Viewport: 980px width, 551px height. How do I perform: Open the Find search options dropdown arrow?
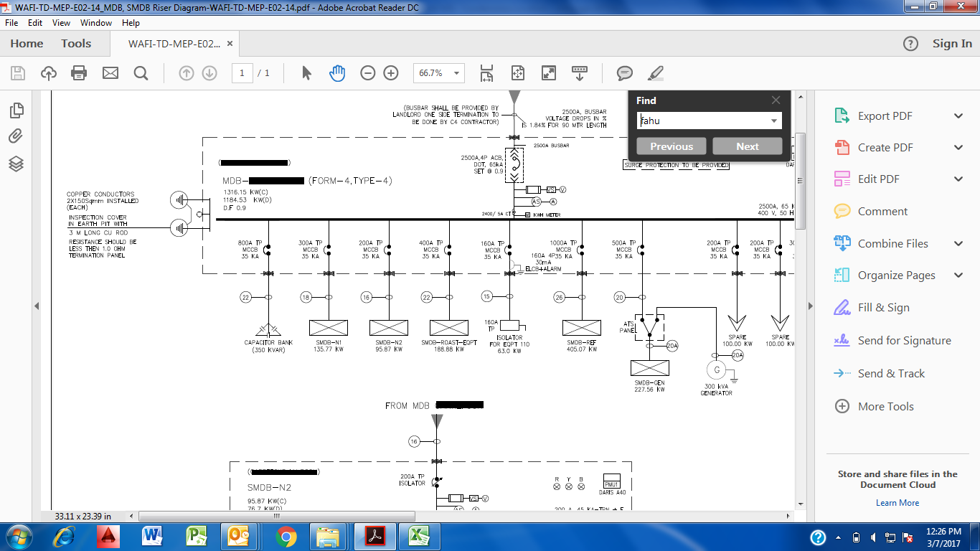774,121
